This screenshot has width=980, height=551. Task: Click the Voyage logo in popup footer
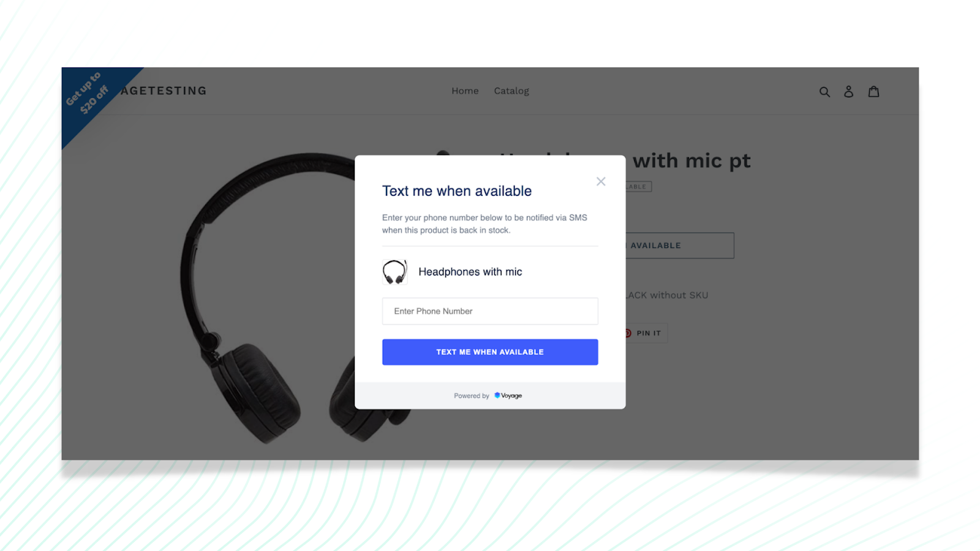508,395
